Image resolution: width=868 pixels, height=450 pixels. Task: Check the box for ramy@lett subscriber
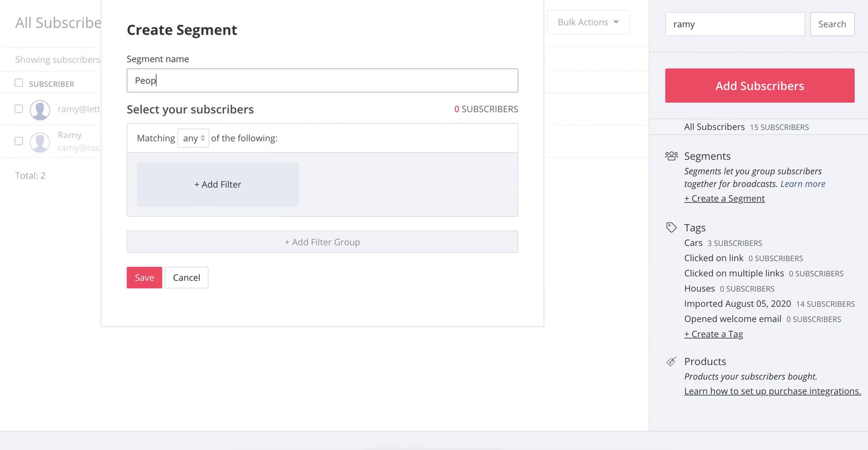coord(19,109)
